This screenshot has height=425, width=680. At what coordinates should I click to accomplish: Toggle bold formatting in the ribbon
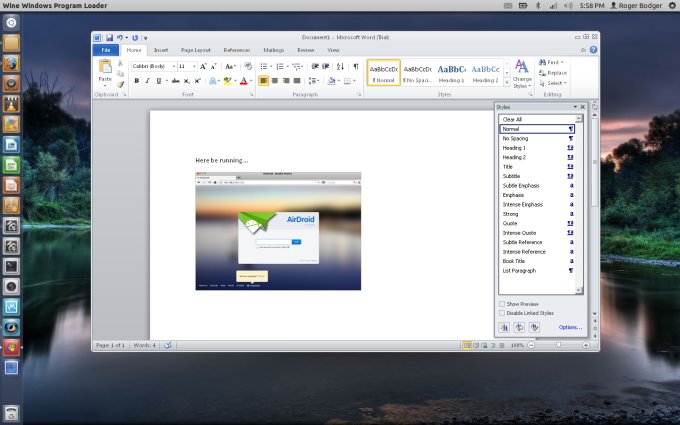(x=136, y=80)
